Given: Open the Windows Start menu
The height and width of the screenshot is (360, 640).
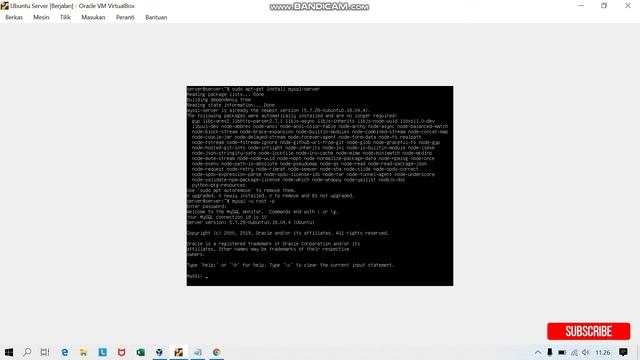Looking at the screenshot, I should (x=9, y=352).
